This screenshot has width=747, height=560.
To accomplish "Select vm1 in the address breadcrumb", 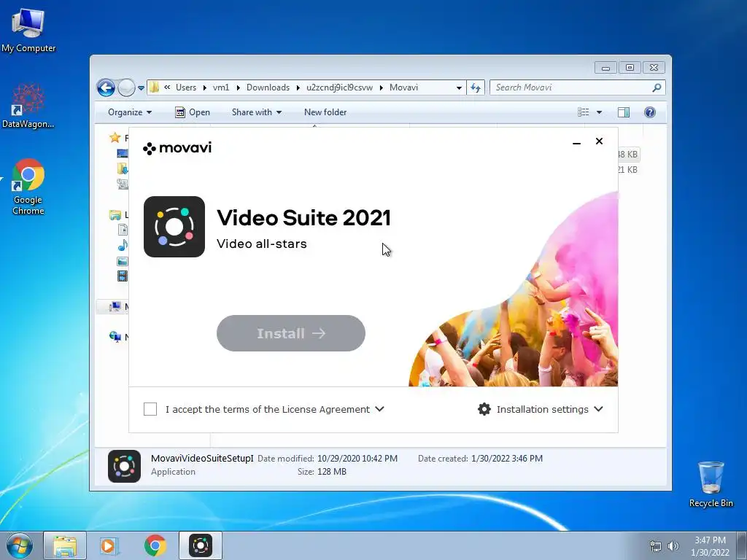I will [x=220, y=87].
